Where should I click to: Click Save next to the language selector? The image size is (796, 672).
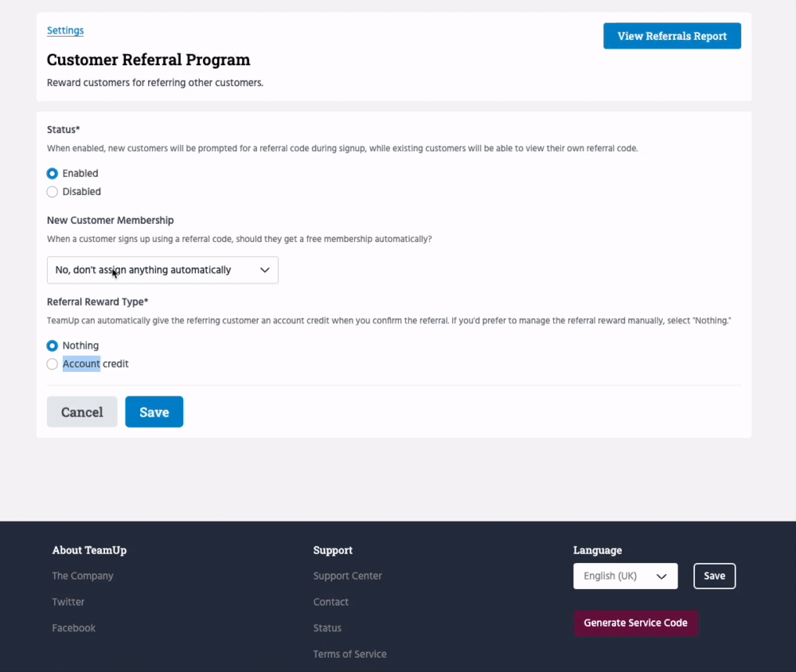714,576
